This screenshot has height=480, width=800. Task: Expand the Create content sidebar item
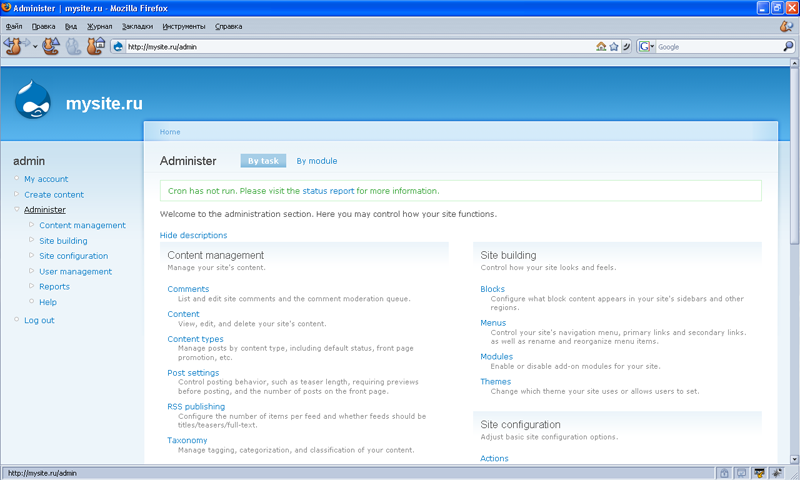pyautogui.click(x=54, y=194)
